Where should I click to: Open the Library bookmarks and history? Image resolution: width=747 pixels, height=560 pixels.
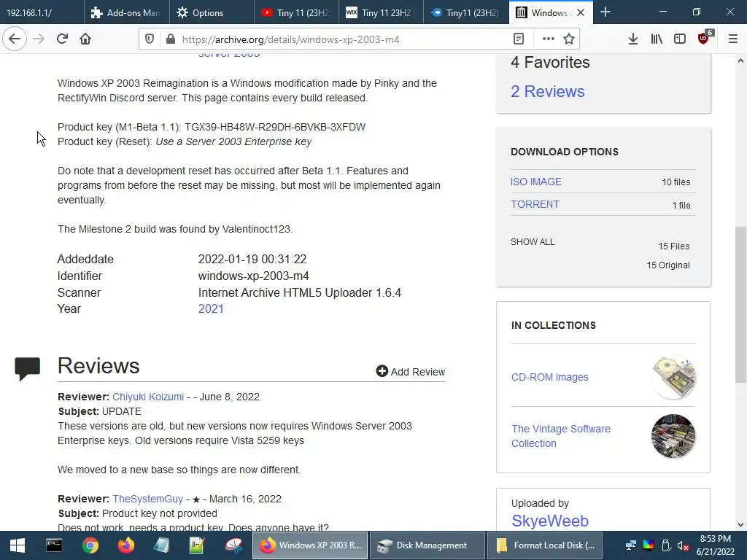pyautogui.click(x=657, y=39)
